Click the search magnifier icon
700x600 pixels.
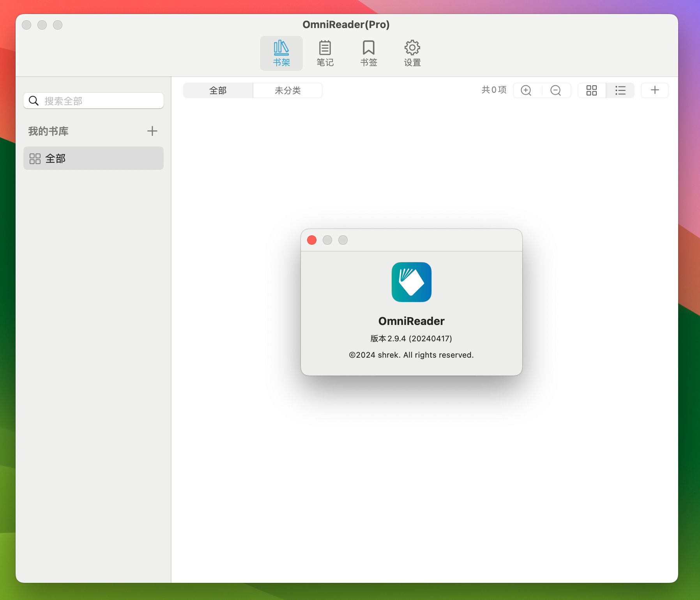coord(34,101)
